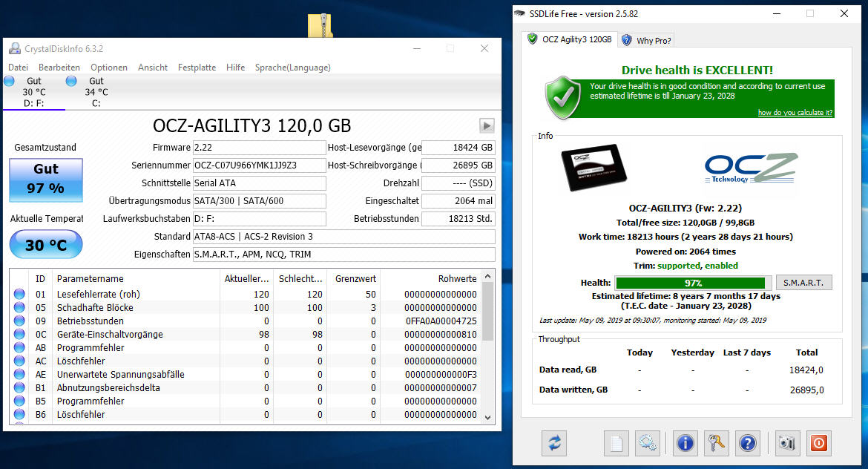Exit SSDLife with the red power icon
The image size is (868, 469).
click(x=819, y=443)
